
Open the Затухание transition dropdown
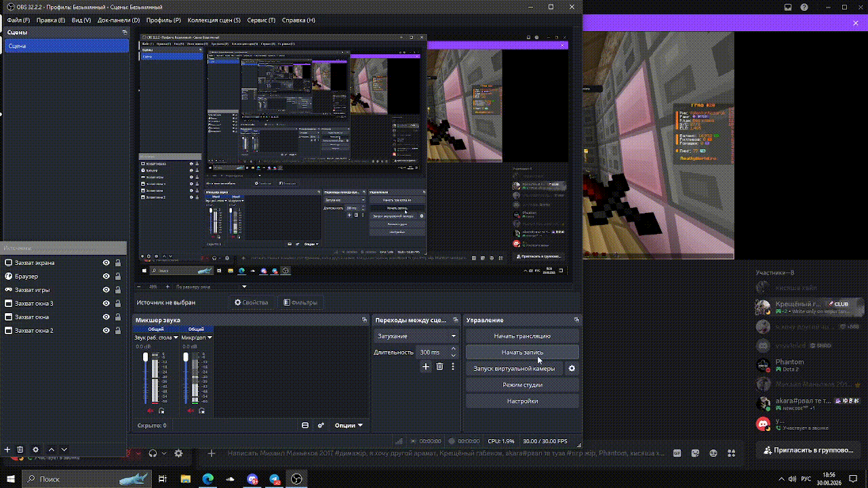click(416, 336)
